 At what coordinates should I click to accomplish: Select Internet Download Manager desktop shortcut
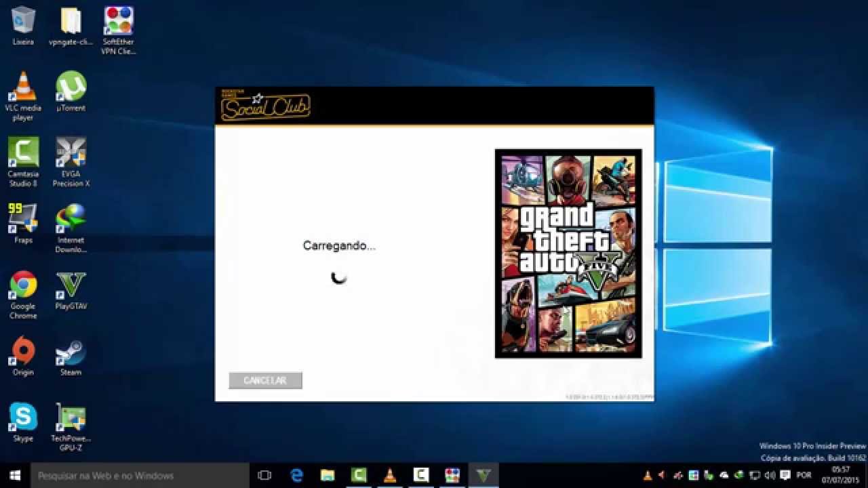click(x=71, y=228)
